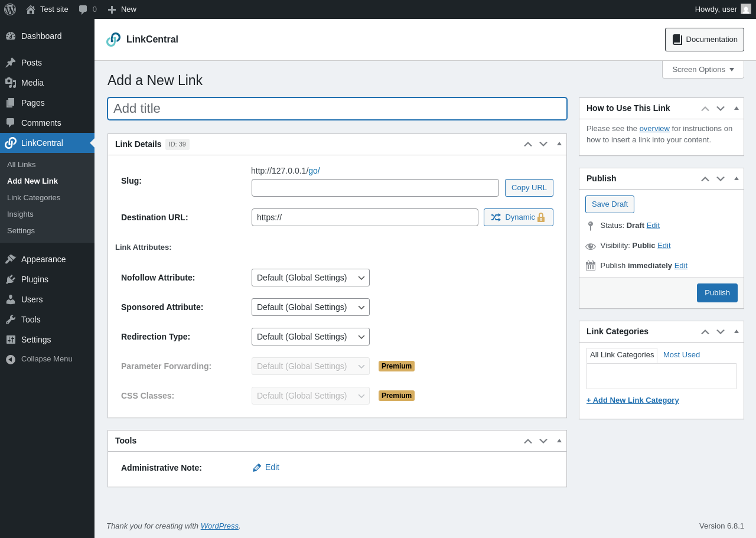Click the blue Publish button

click(717, 293)
